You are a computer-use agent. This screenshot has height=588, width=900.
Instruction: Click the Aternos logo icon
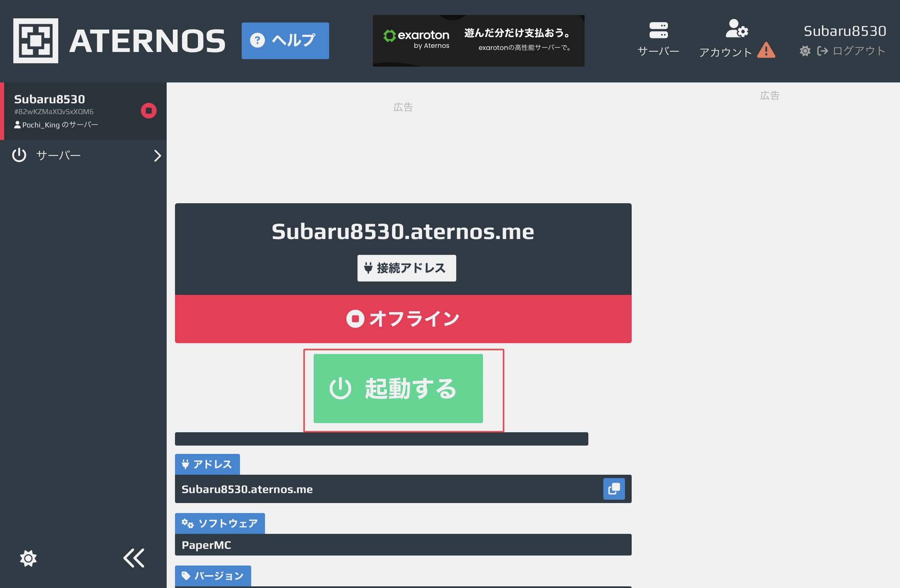point(36,41)
